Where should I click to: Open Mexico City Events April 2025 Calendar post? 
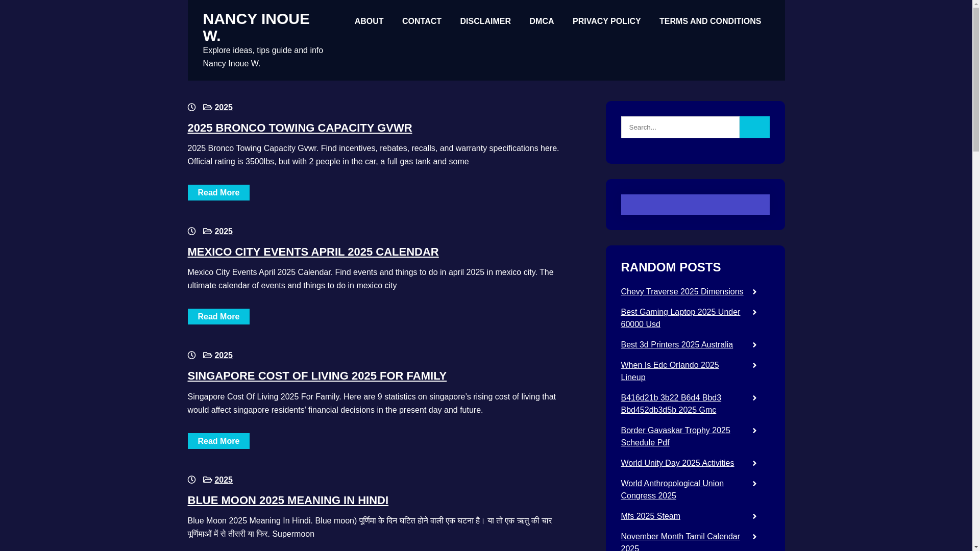[x=313, y=252]
